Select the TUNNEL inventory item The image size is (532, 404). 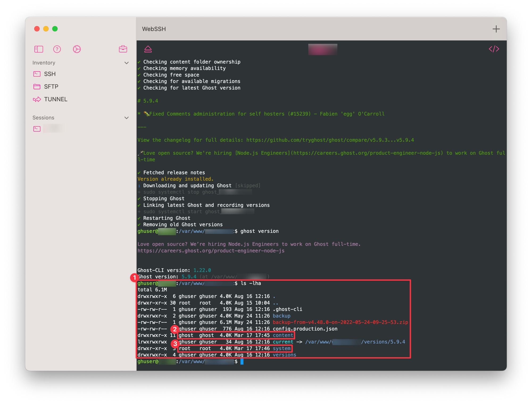tap(56, 99)
